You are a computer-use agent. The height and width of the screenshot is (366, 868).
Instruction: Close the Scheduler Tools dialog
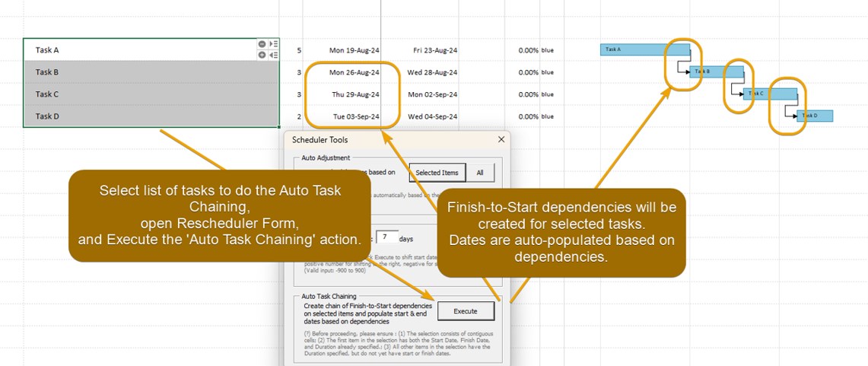[501, 140]
